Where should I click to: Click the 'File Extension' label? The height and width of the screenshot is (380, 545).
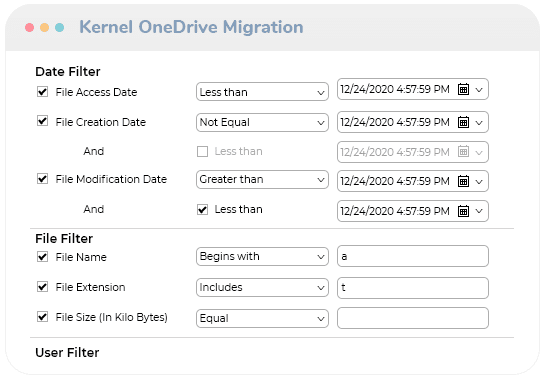[90, 287]
